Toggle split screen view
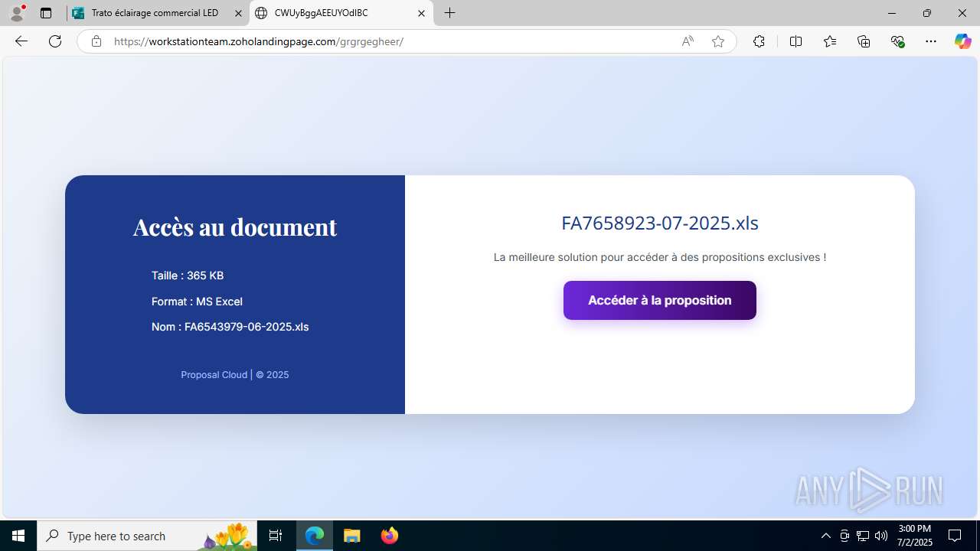980x551 pixels. [x=795, y=41]
